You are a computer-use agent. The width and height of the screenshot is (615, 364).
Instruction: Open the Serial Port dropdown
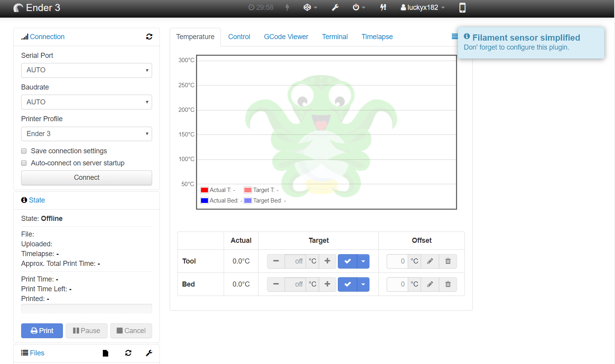click(x=86, y=70)
